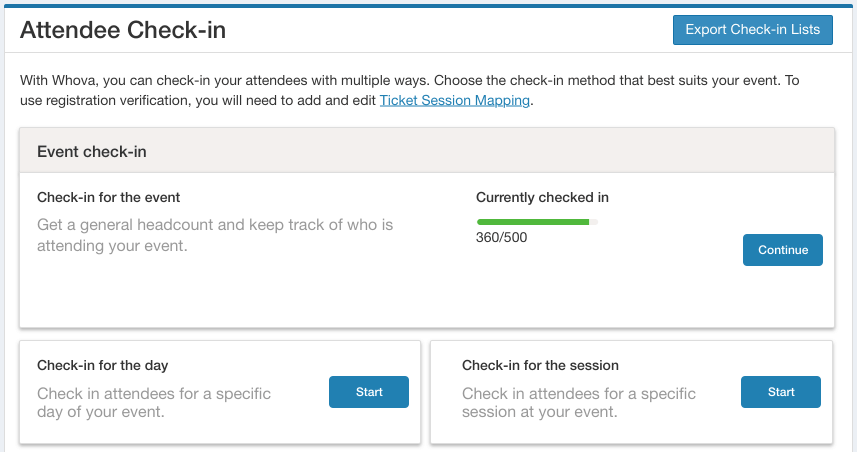Click the Export Check-in Lists button
The image size is (857, 452).
(x=752, y=30)
